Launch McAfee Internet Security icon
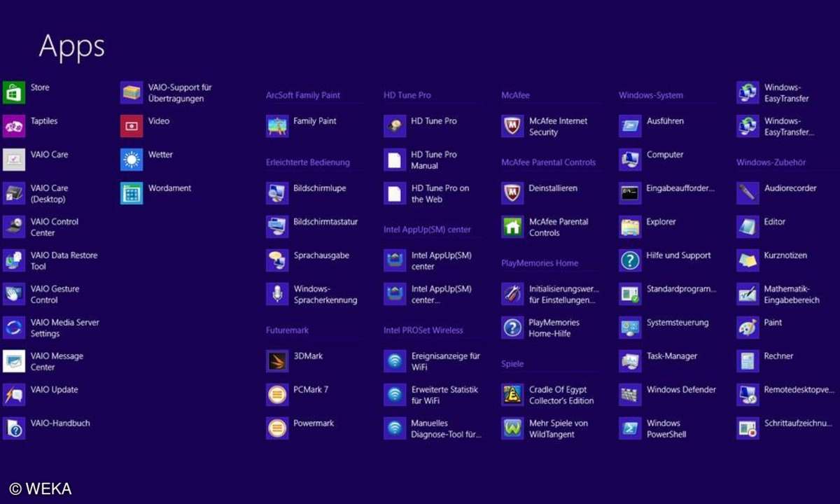This screenshot has height=504, width=840. (512, 126)
